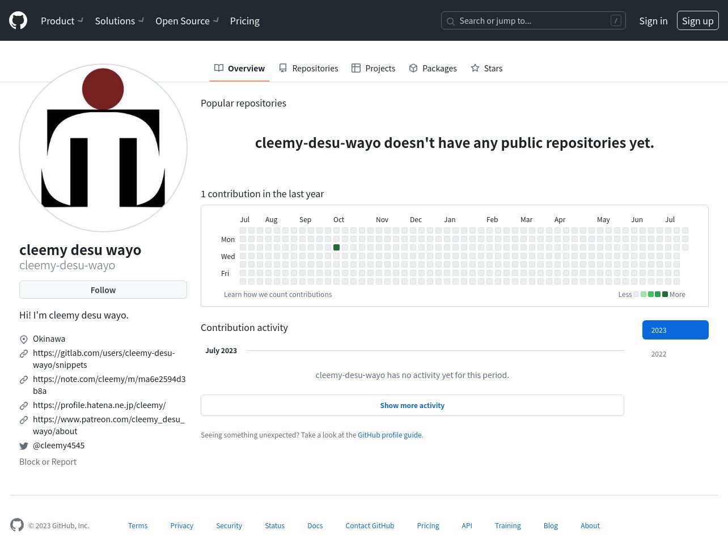The height and width of the screenshot is (560, 728).
Task: Open the gitlab.com snippets link
Action: [x=104, y=359]
